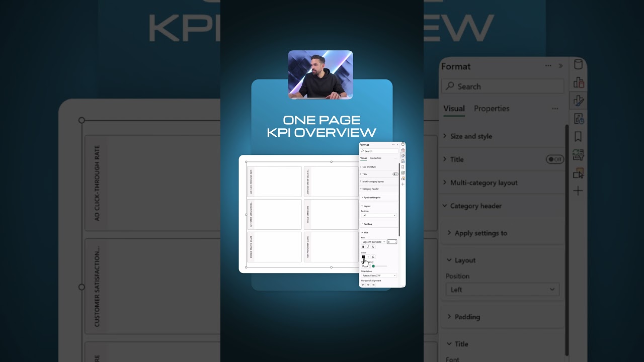The image size is (644, 362).
Task: Select the Format paintbrush icon in the enlarged background pane
Action: pyautogui.click(x=578, y=101)
